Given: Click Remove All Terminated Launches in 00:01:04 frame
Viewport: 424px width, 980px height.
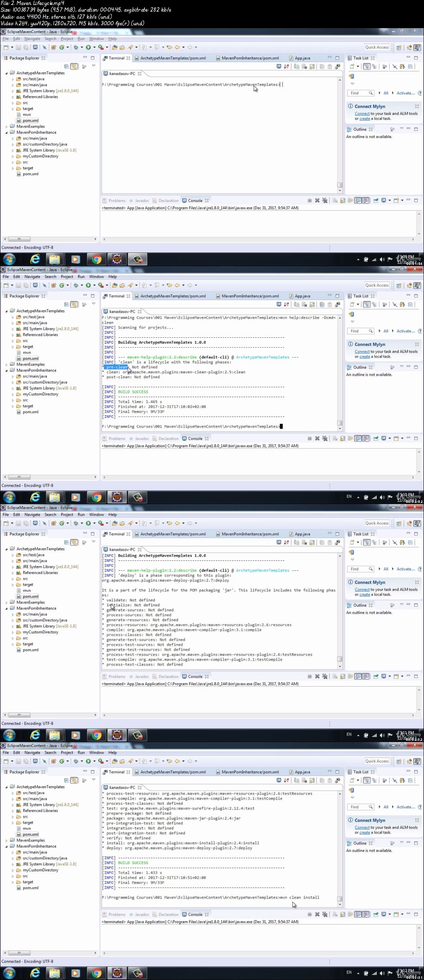Looking at the screenshot, I should pos(325,201).
